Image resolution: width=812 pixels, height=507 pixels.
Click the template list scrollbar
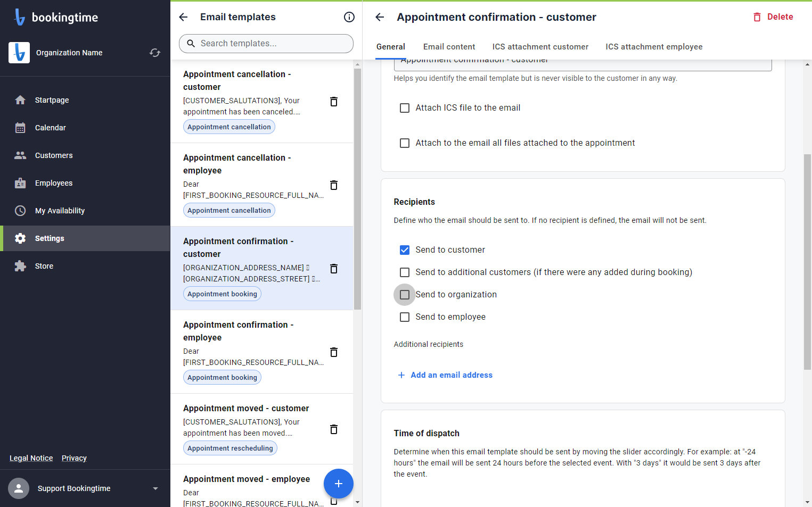pos(357,189)
